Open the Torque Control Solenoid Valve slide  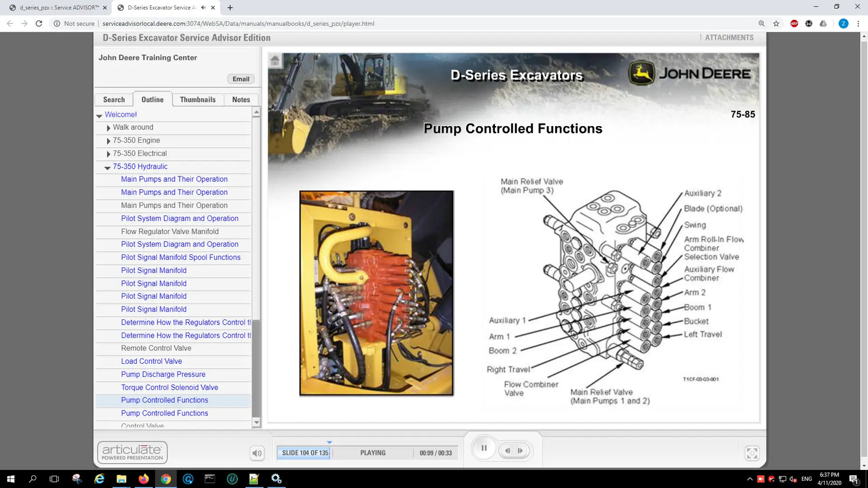169,388
